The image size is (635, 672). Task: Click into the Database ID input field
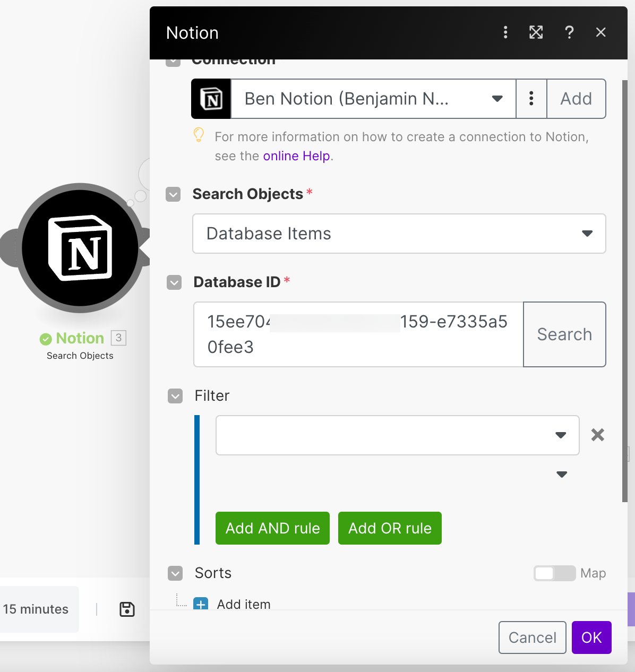coord(358,334)
